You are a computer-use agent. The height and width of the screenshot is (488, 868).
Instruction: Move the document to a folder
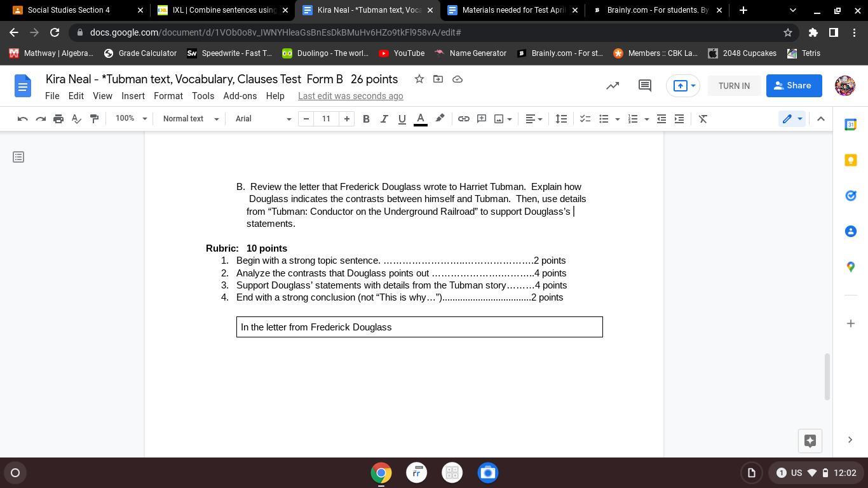click(x=438, y=79)
